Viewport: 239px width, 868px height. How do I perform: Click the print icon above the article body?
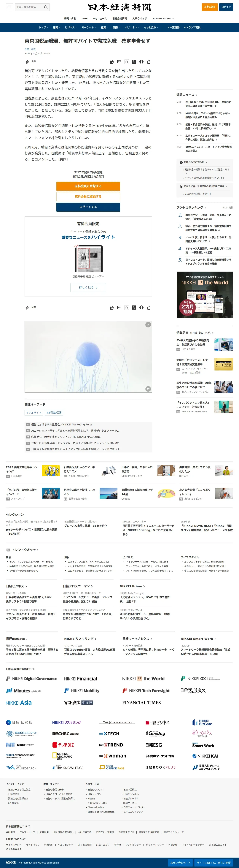click(x=112, y=62)
